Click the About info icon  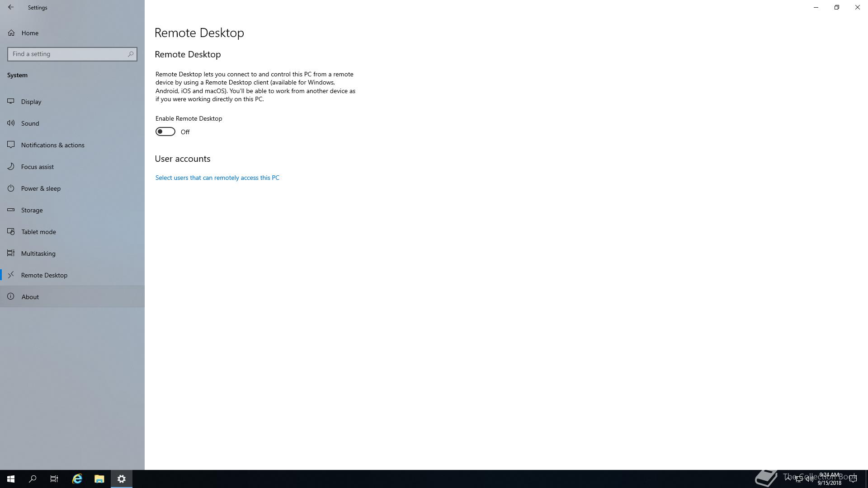pos(11,296)
